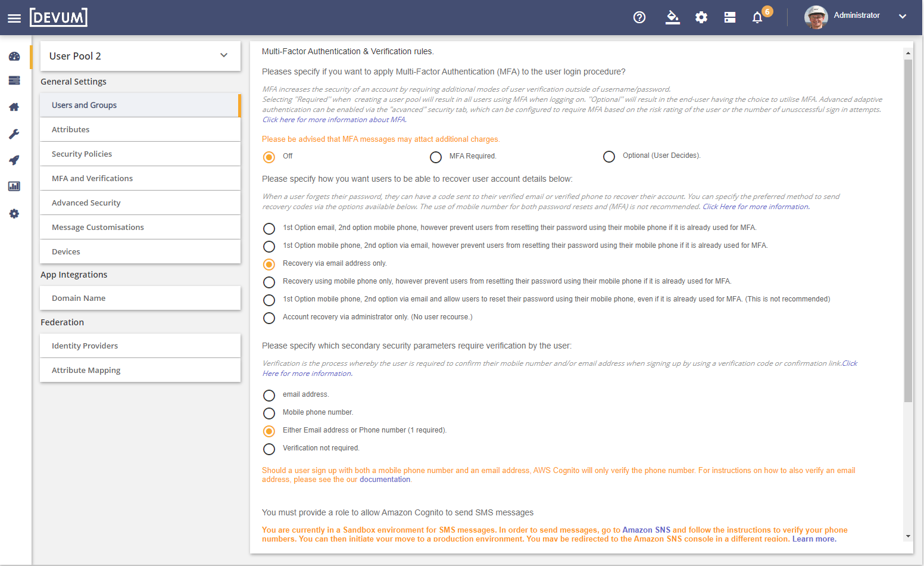Open Security Policies settings
This screenshot has width=924, height=566.
coord(141,154)
